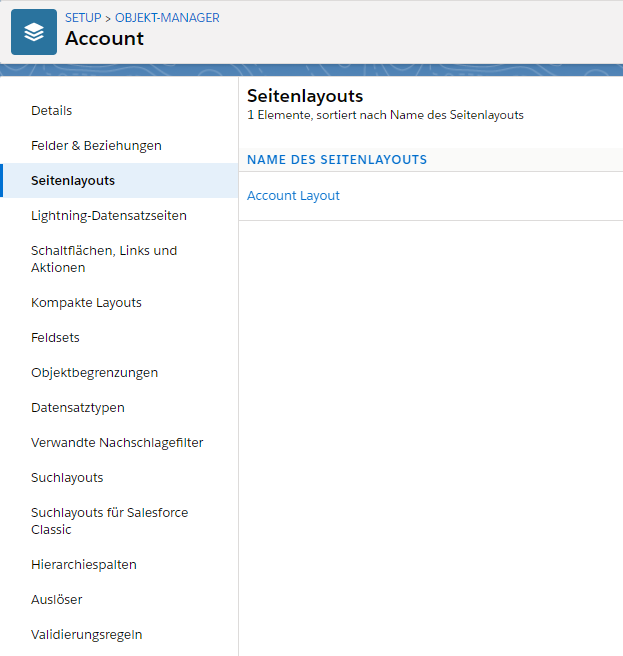623x656 pixels.
Task: Open Felder & Beziehungen section
Action: pos(96,146)
